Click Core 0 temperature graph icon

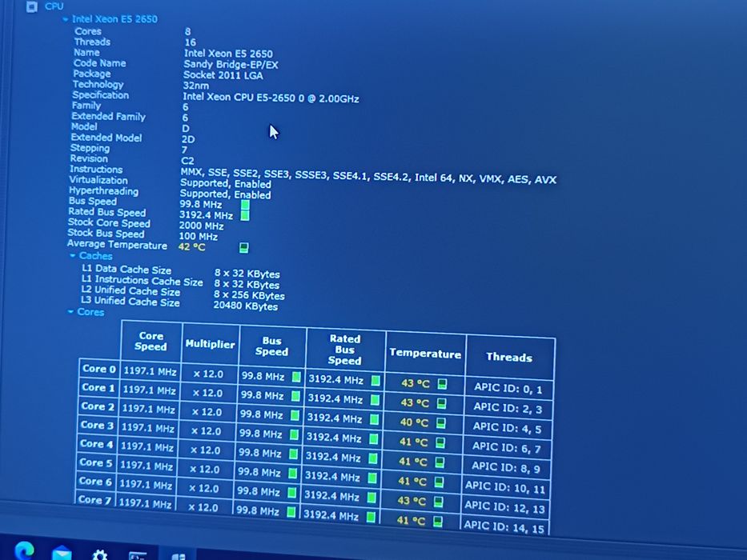[442, 384]
